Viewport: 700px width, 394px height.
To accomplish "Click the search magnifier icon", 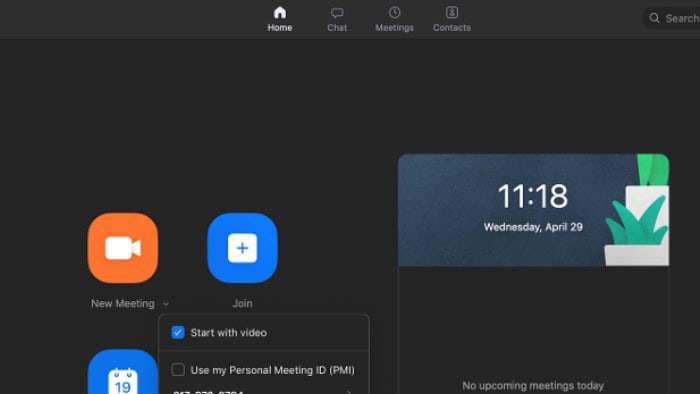I will click(x=654, y=18).
